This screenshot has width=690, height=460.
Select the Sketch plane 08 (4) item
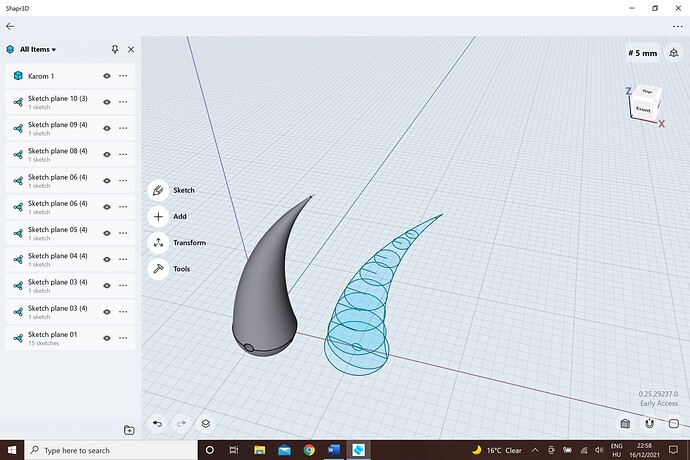70,155
